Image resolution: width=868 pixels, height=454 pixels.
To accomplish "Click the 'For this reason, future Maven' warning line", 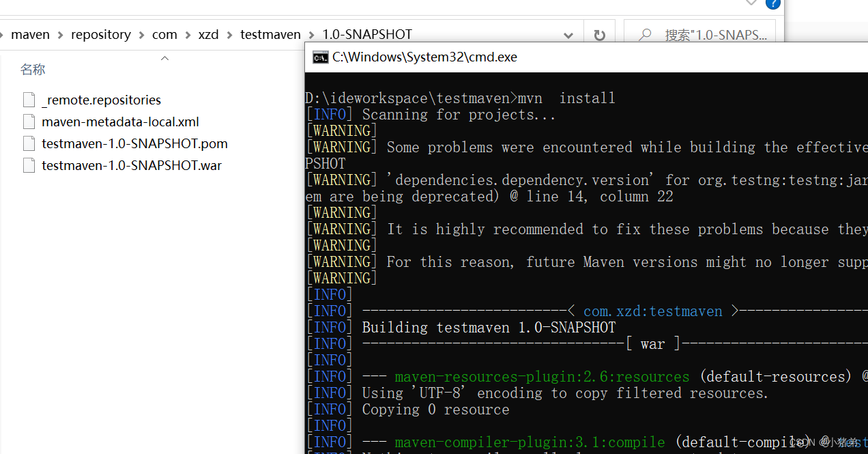I will (627, 262).
